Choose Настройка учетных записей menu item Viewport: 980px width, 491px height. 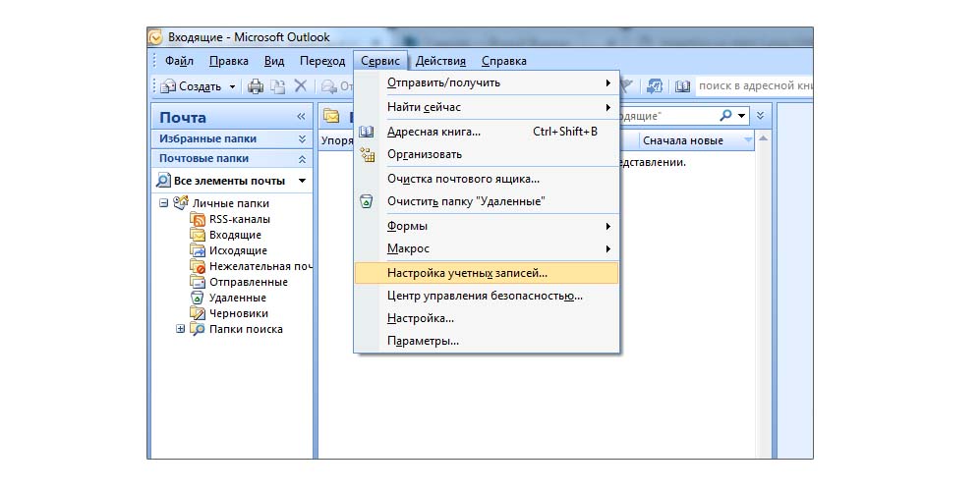[467, 273]
